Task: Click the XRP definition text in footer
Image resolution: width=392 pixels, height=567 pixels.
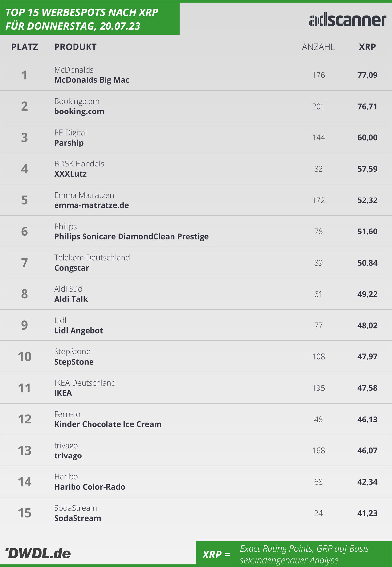Action: pos(304,554)
